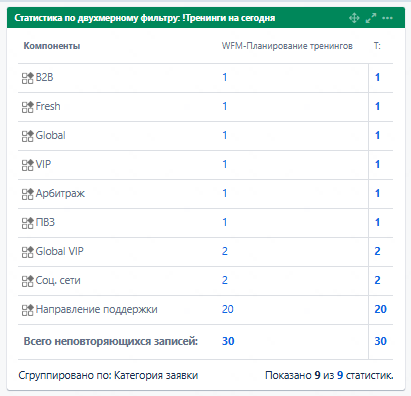Click the WFM-Планирование тренингов column header
The height and width of the screenshot is (396, 411).
(x=287, y=46)
